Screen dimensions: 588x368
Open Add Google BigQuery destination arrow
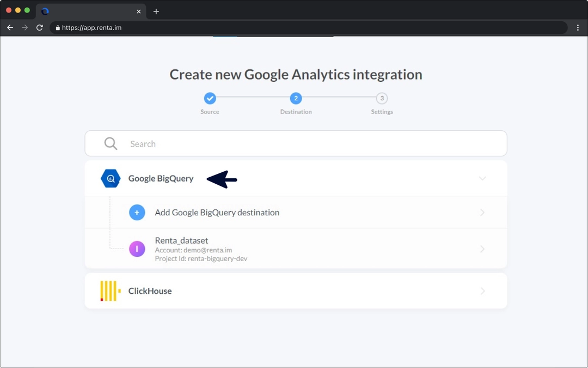pos(482,213)
